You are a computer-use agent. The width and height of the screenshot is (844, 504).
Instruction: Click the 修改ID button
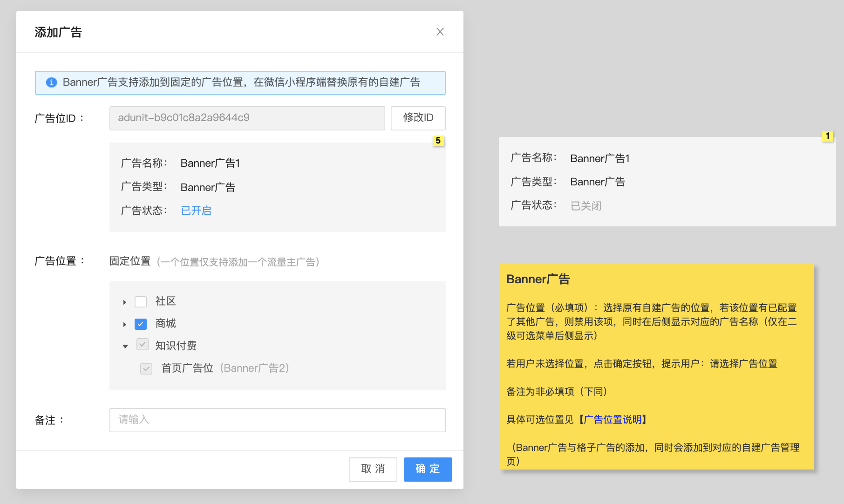click(x=418, y=118)
